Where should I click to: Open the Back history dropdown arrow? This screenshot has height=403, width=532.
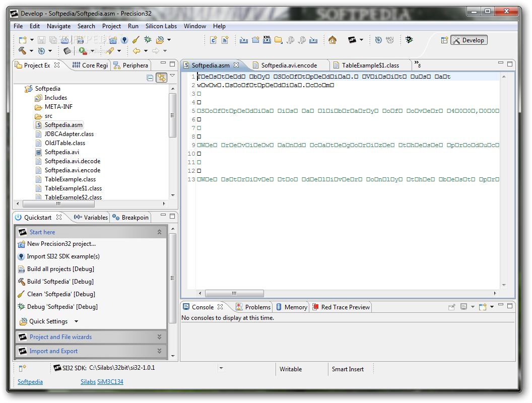[x=146, y=51]
